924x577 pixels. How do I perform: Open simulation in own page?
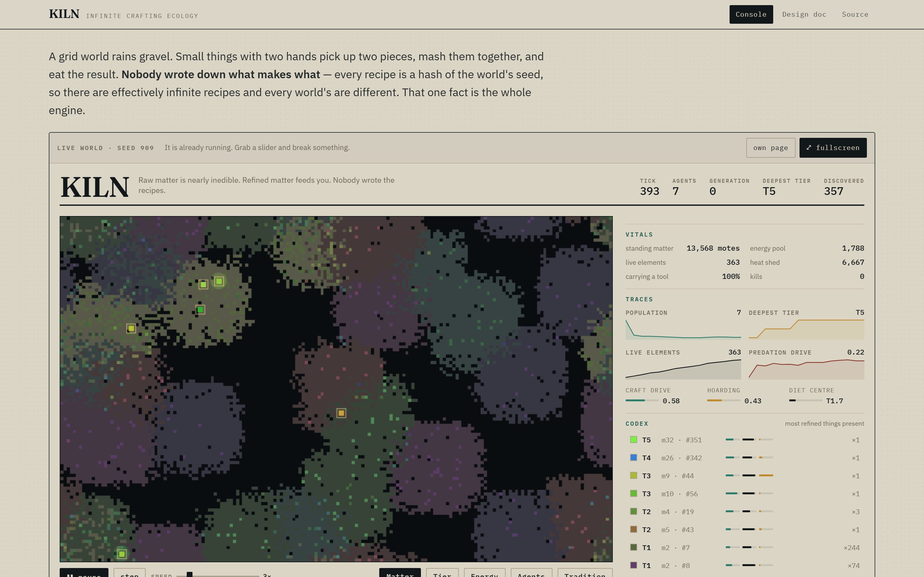[771, 148]
